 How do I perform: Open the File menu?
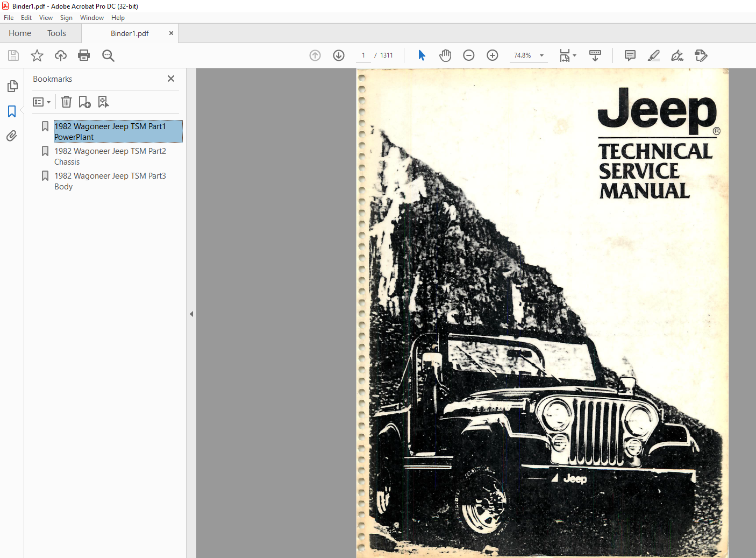9,18
